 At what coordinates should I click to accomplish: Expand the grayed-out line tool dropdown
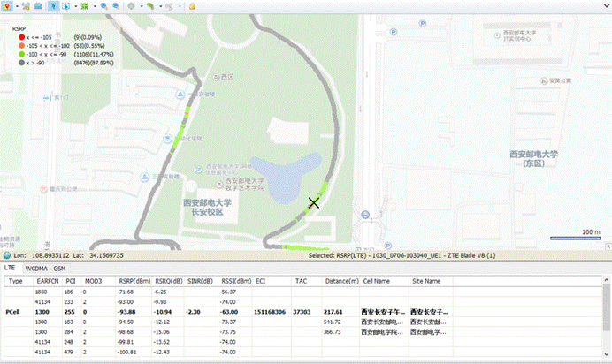click(x=180, y=6)
